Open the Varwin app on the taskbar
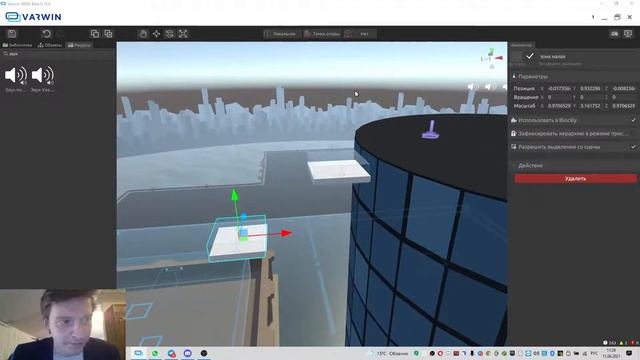This screenshot has height=360, width=640. (139, 353)
